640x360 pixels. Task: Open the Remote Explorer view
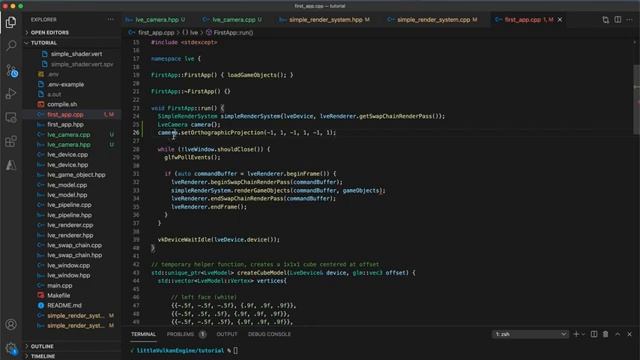pyautogui.click(x=11, y=118)
